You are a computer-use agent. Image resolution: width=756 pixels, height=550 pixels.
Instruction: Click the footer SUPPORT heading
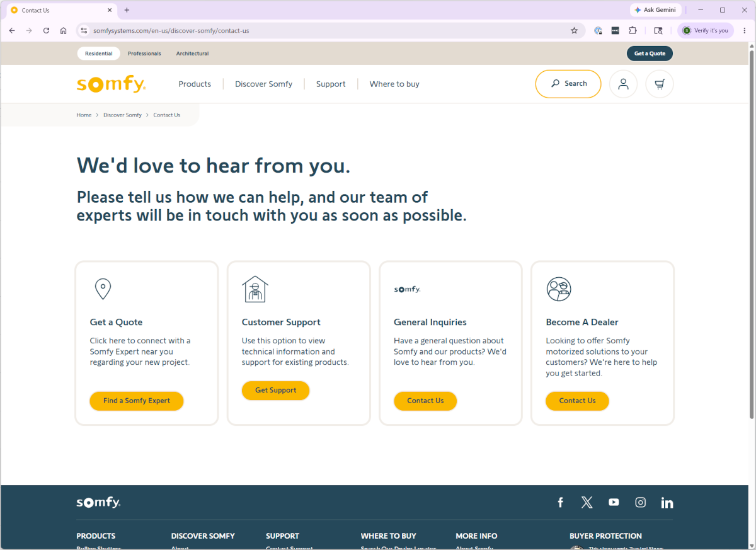[x=282, y=536]
